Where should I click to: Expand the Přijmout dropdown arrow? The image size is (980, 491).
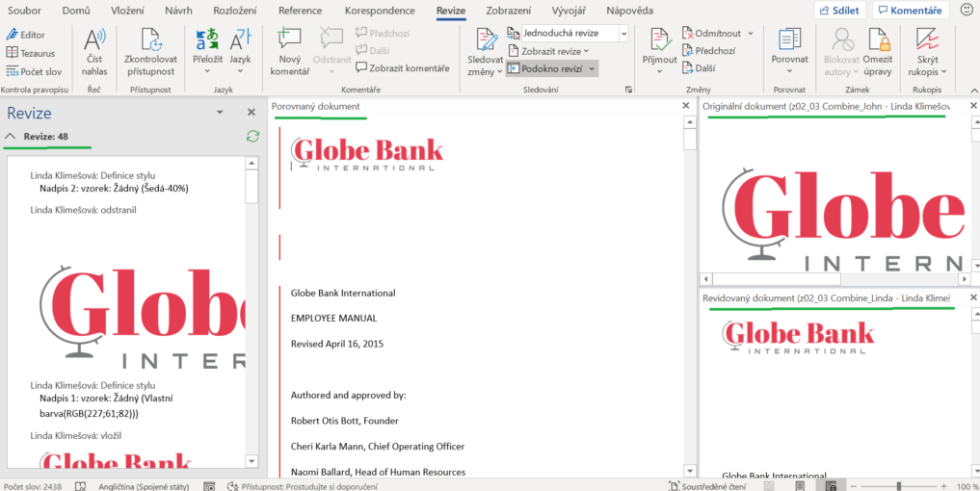659,72
